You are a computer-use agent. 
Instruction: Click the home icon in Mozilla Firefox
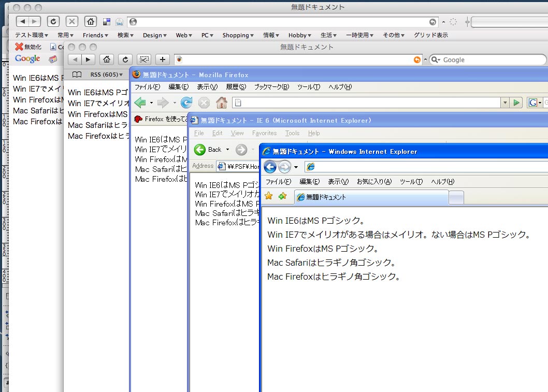pyautogui.click(x=222, y=103)
